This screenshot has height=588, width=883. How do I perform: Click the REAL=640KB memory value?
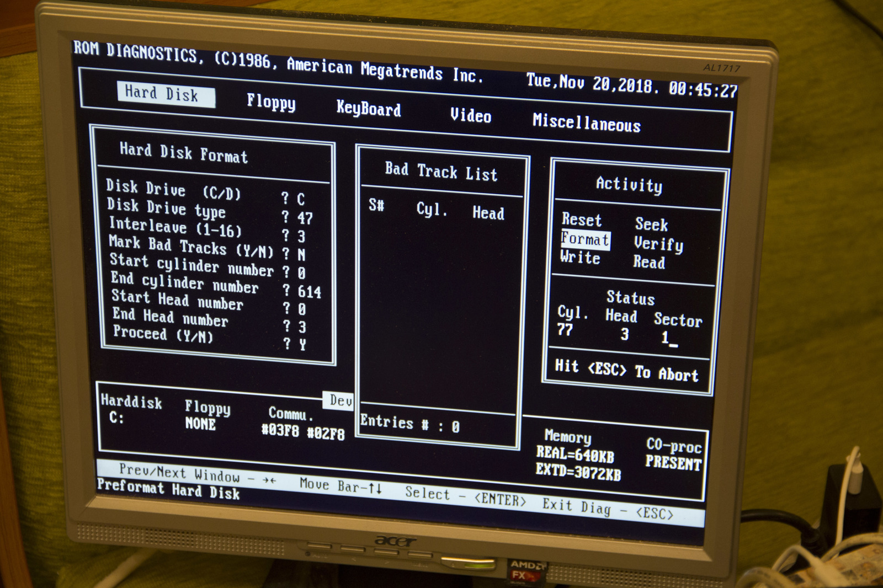click(x=575, y=455)
